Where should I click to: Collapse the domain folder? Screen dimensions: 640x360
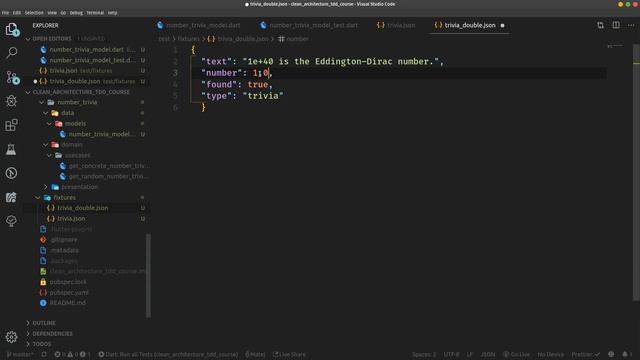46,145
